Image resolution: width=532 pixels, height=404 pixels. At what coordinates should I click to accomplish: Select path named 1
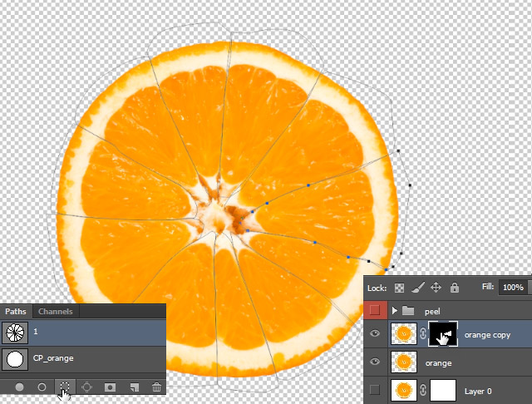click(83, 333)
